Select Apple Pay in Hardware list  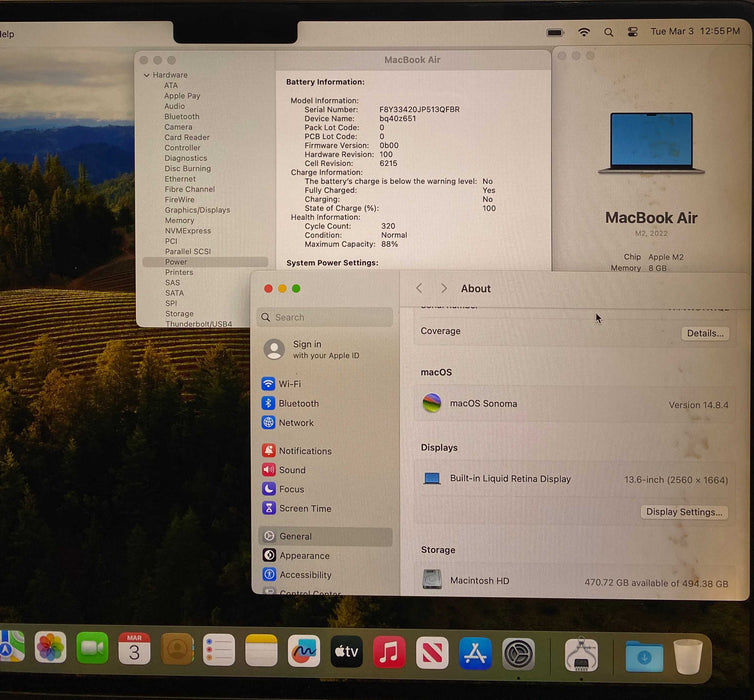point(182,96)
